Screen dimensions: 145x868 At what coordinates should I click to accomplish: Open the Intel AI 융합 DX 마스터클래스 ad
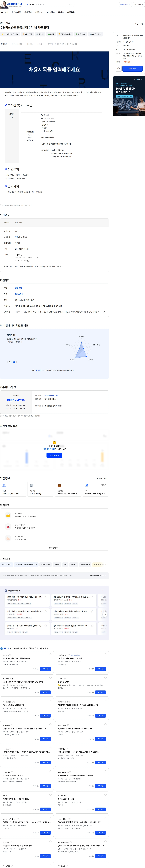(129, 96)
